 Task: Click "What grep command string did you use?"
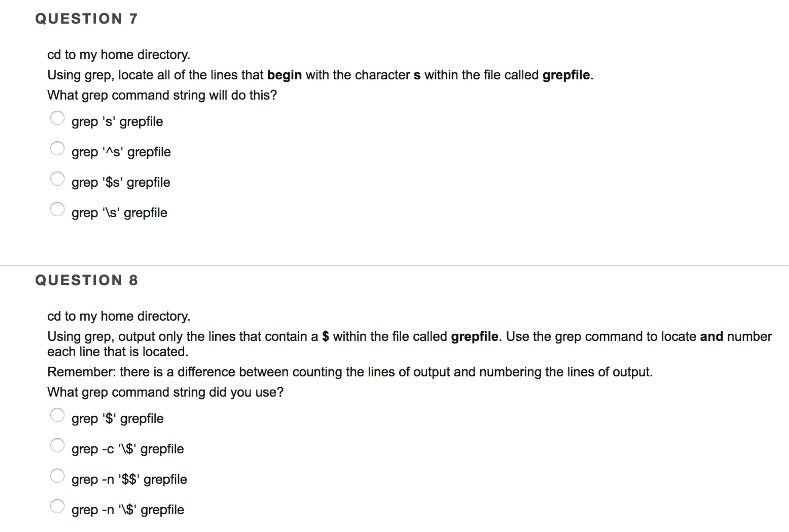pyautogui.click(x=165, y=392)
